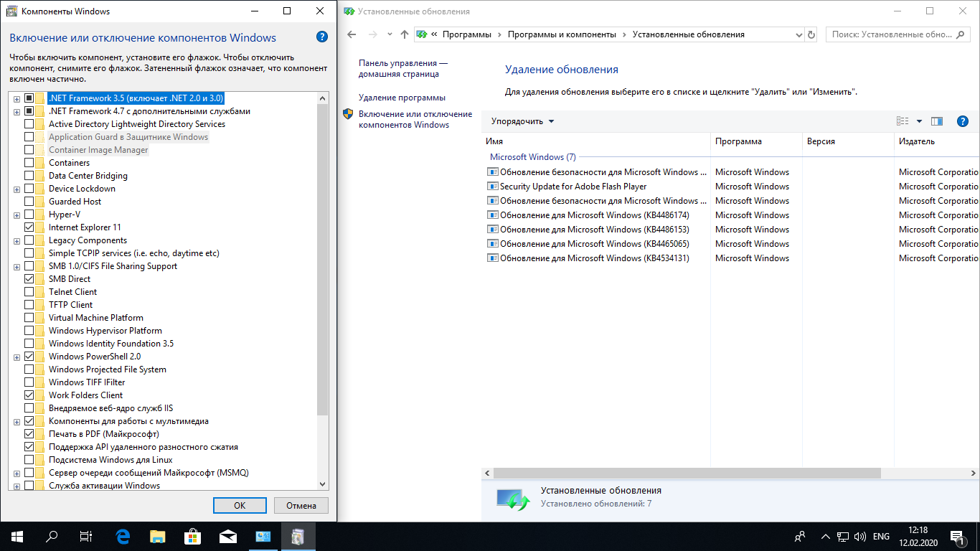Image resolution: width=980 pixels, height=551 pixels.
Task: Click icon of Security Update for Adobe Flash Player
Action: pyautogui.click(x=492, y=187)
